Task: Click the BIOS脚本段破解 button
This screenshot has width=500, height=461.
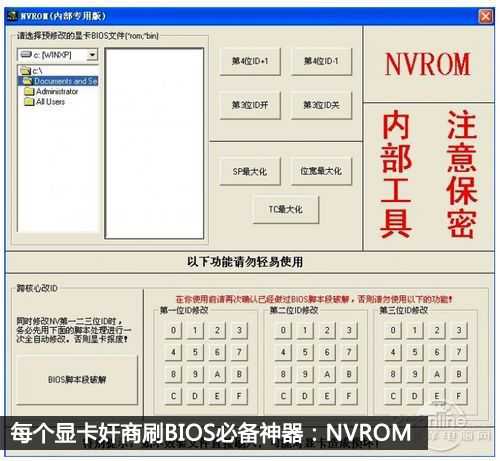Action: [77, 380]
